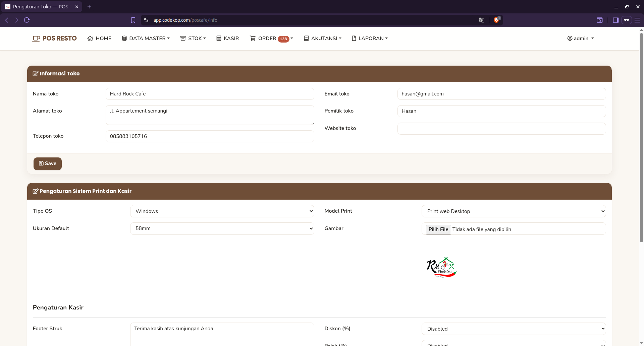Open the admin user menu
This screenshot has height=346, width=644.
(x=581, y=39)
